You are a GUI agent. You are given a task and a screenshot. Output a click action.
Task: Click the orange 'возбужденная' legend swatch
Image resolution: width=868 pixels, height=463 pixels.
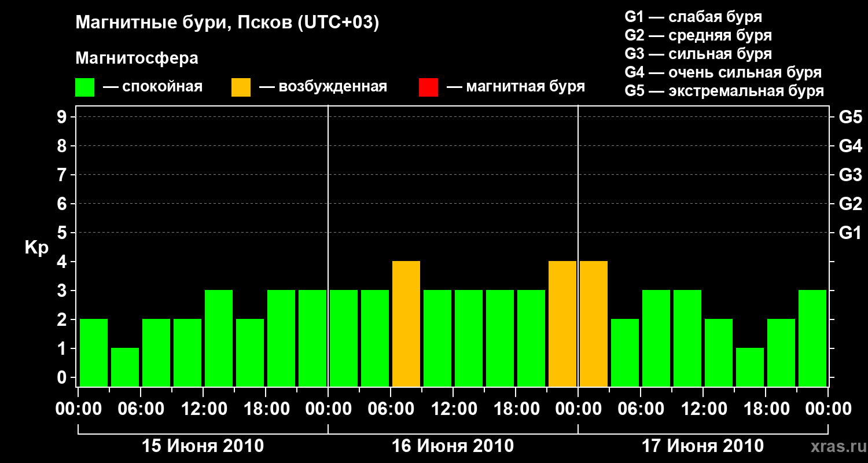click(241, 87)
